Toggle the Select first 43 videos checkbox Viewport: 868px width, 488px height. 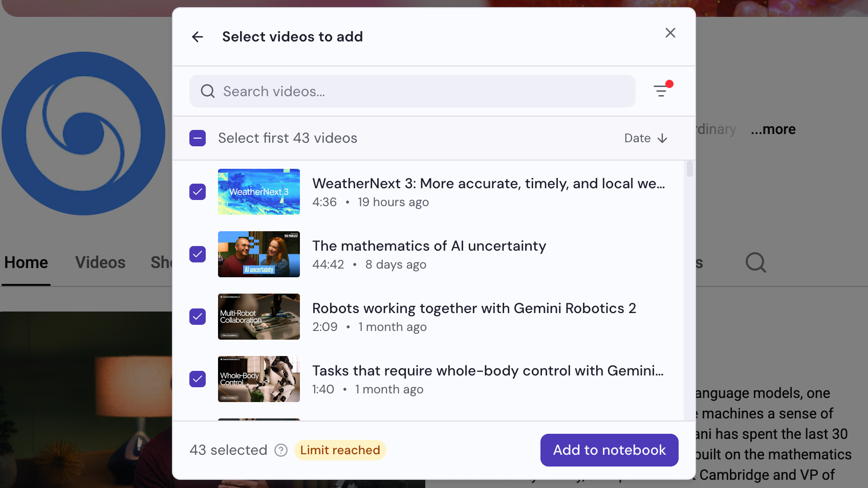click(198, 138)
